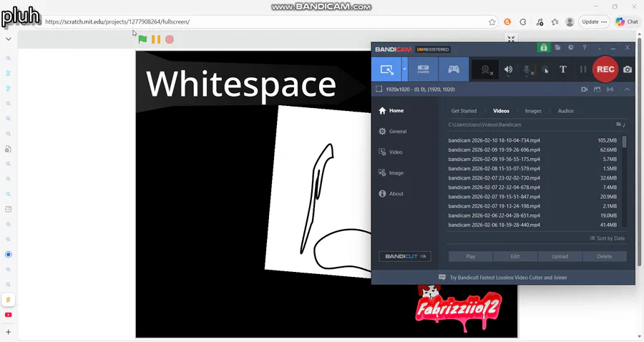This screenshot has height=342, width=644.
Task: Bookmark the page with the star icon
Action: pyautogui.click(x=492, y=21)
